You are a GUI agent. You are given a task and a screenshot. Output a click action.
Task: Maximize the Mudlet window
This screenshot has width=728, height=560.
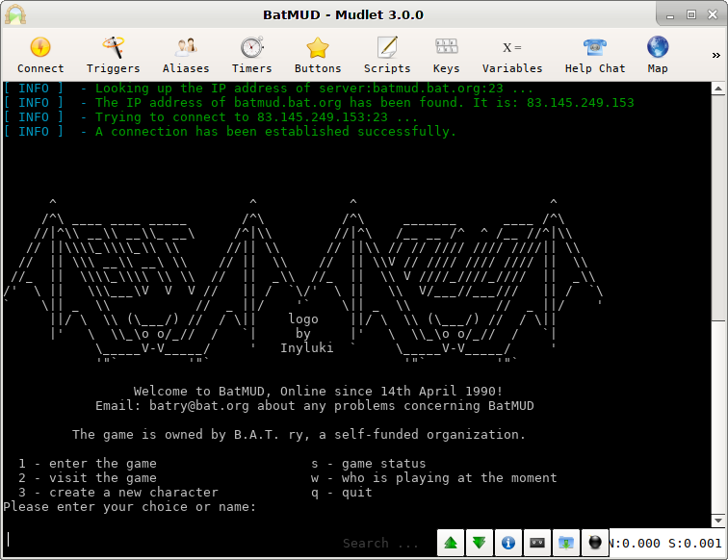(x=691, y=14)
